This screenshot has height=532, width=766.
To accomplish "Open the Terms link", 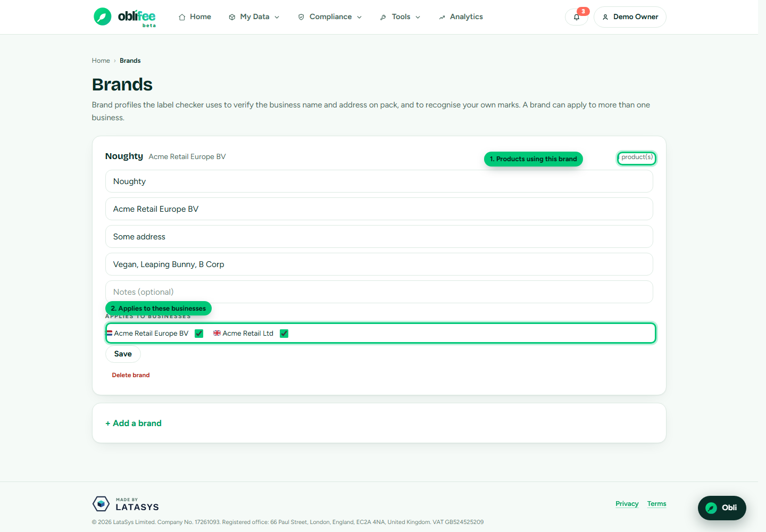I will click(657, 504).
